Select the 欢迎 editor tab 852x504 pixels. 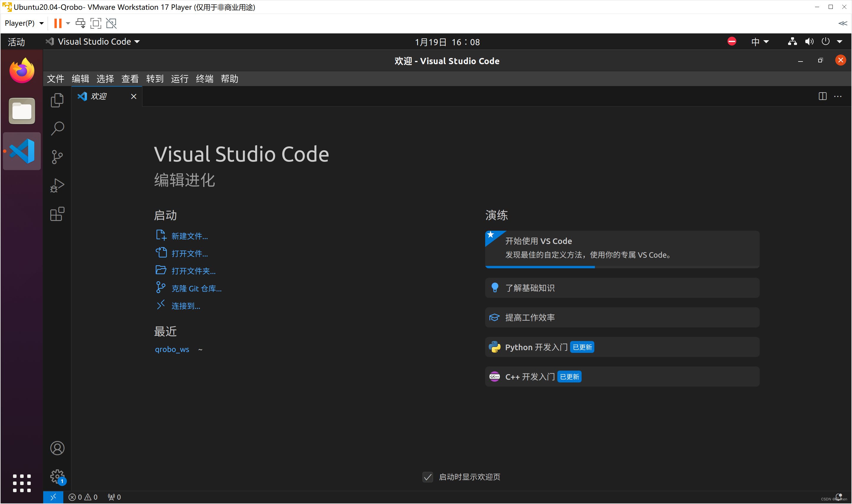pyautogui.click(x=106, y=96)
